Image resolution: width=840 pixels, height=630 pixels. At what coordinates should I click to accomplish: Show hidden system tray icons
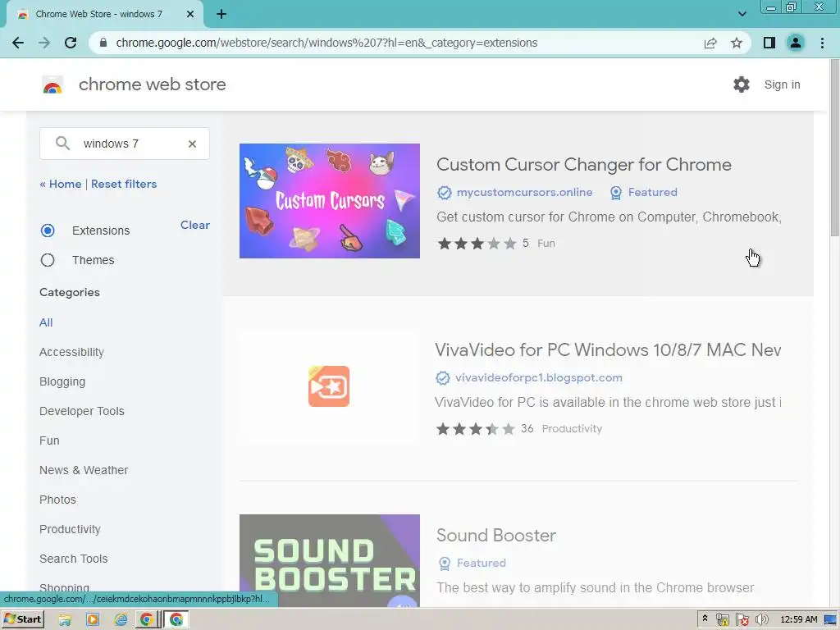(x=705, y=619)
